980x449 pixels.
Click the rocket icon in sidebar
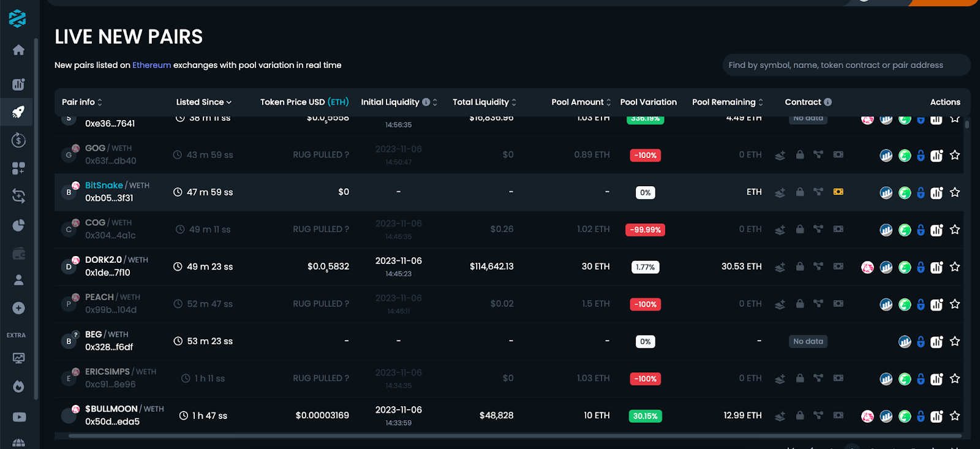pyautogui.click(x=18, y=112)
